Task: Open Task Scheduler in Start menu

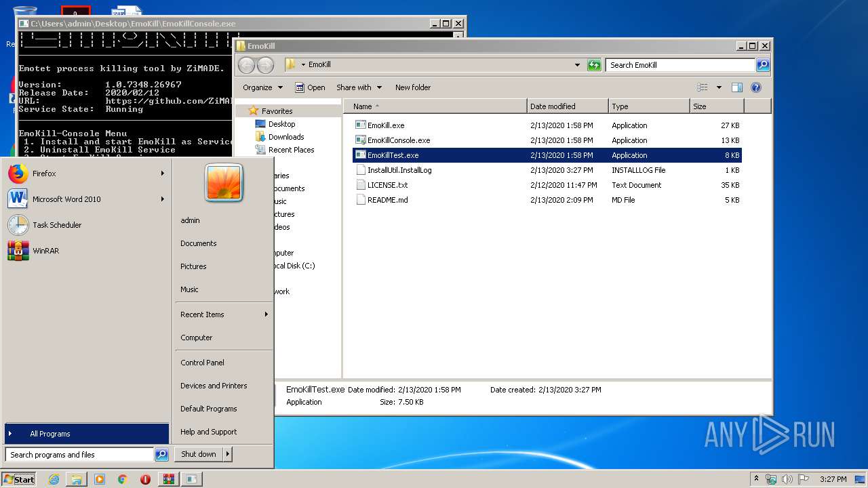Action: (85, 225)
